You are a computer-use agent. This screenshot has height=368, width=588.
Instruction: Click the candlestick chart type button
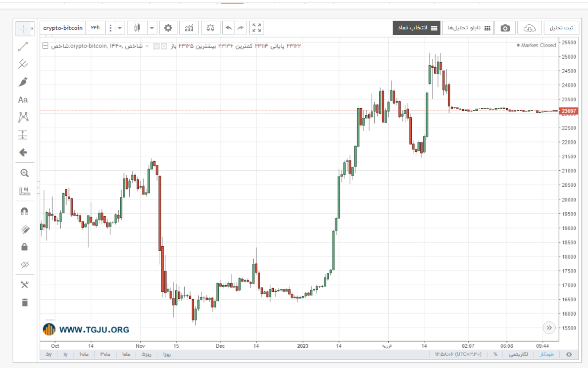[137, 28]
